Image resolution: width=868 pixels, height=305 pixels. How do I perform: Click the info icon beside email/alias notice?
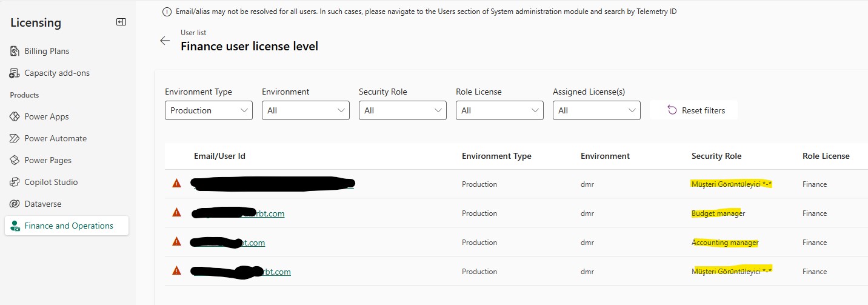[x=167, y=12]
